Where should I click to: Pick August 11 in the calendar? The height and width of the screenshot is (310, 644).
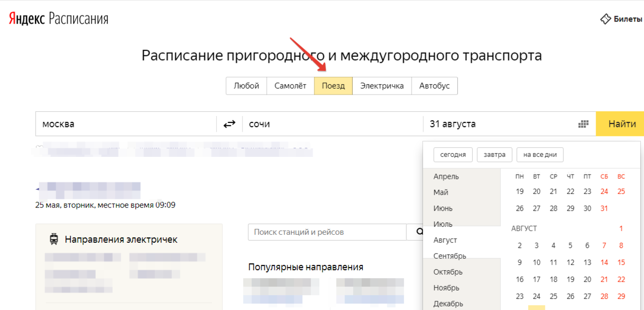coord(553,263)
